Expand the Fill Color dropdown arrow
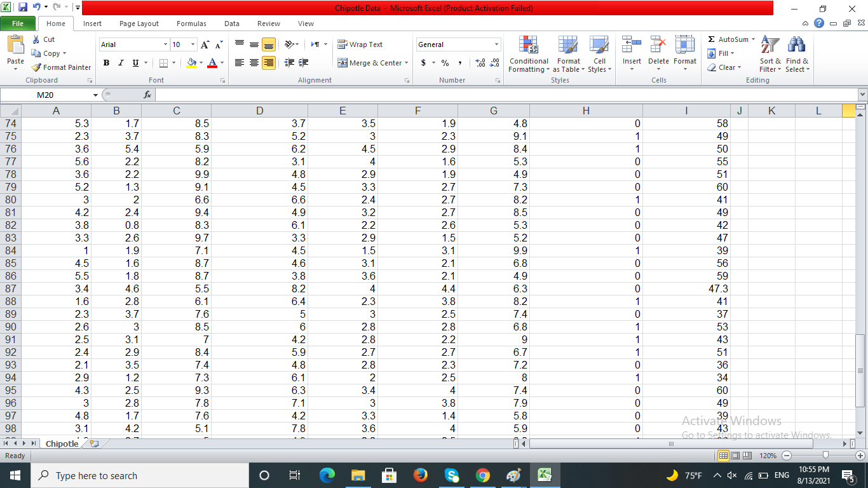868x488 pixels. (200, 63)
